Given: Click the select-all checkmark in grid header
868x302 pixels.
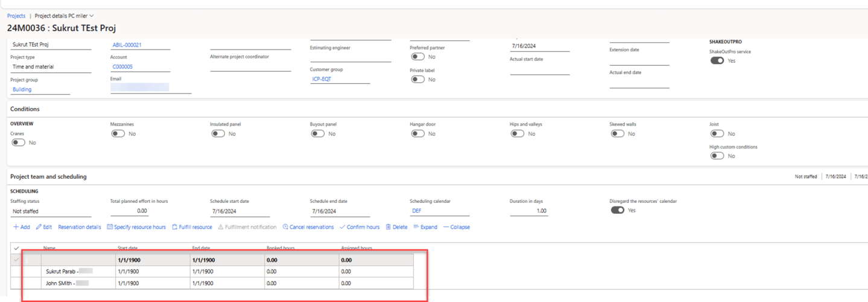Looking at the screenshot, I should click(16, 248).
